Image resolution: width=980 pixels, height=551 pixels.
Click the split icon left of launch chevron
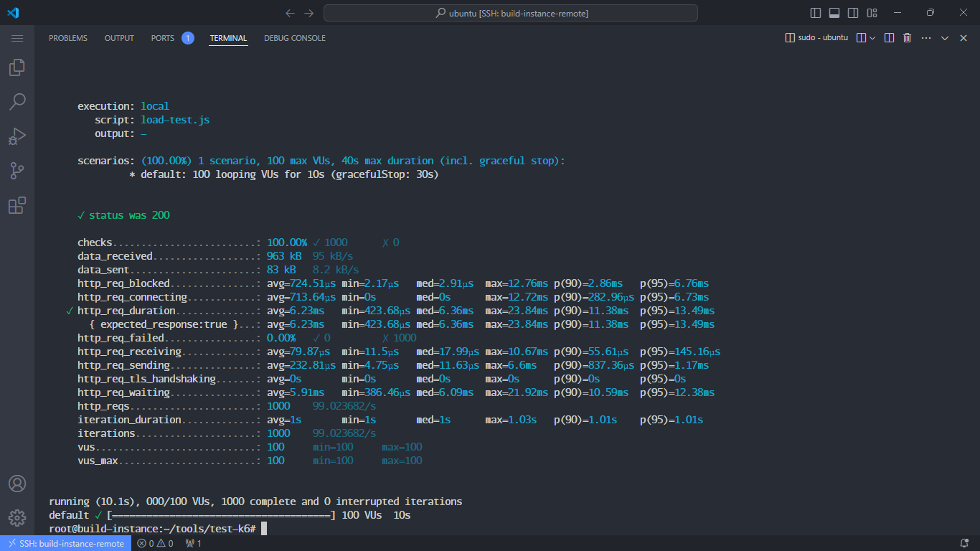click(x=862, y=38)
